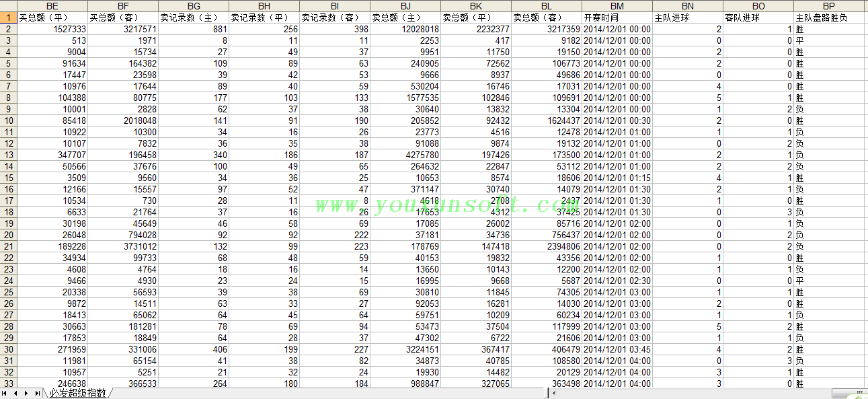Select column BO header

pyautogui.click(x=758, y=6)
